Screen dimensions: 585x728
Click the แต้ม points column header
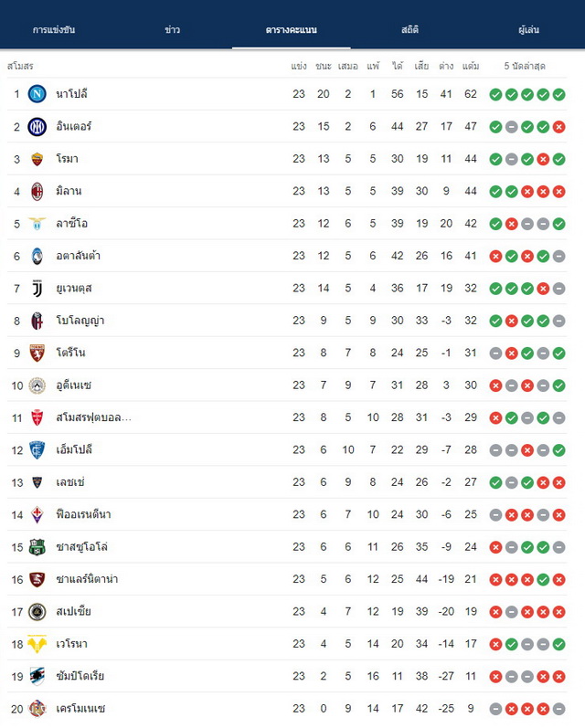coord(471,67)
